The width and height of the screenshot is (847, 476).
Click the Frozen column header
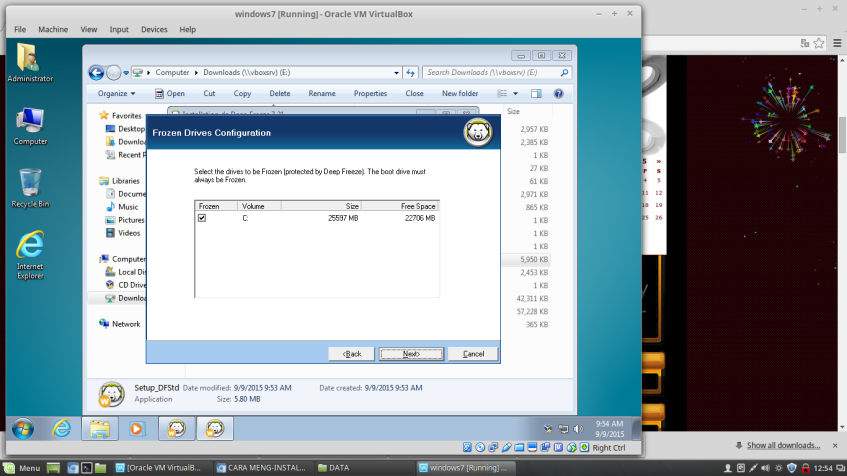click(216, 206)
